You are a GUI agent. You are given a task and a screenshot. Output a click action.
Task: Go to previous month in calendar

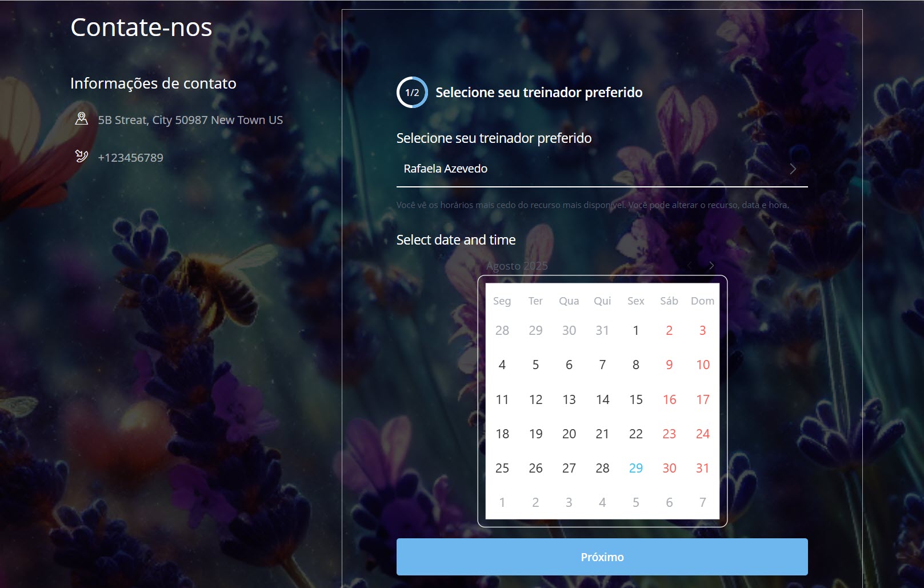[690, 266]
